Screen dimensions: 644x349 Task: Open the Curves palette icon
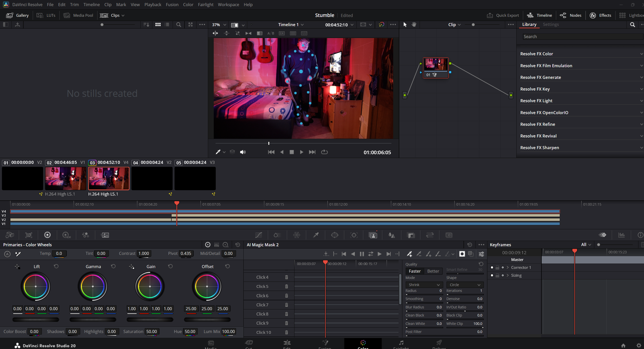pos(258,235)
